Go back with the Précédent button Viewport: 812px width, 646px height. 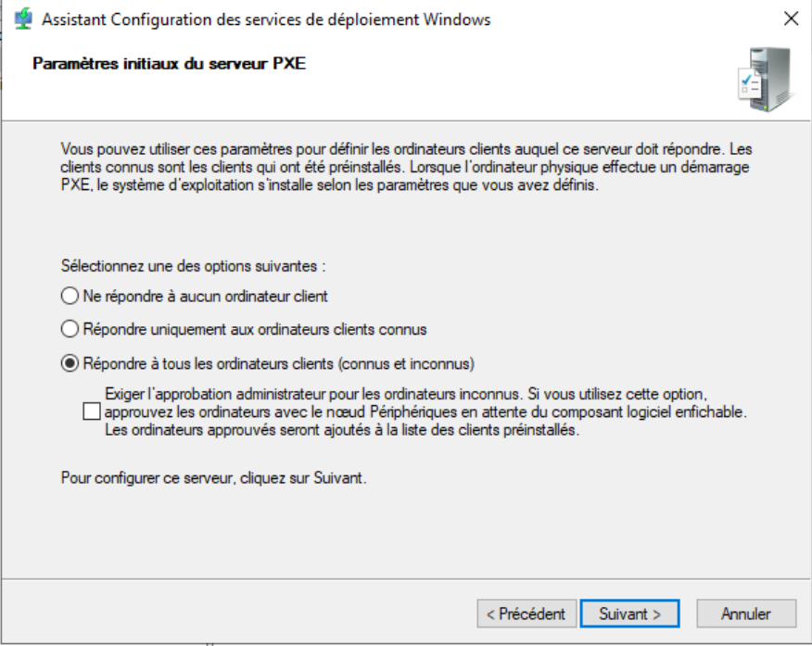point(527,614)
